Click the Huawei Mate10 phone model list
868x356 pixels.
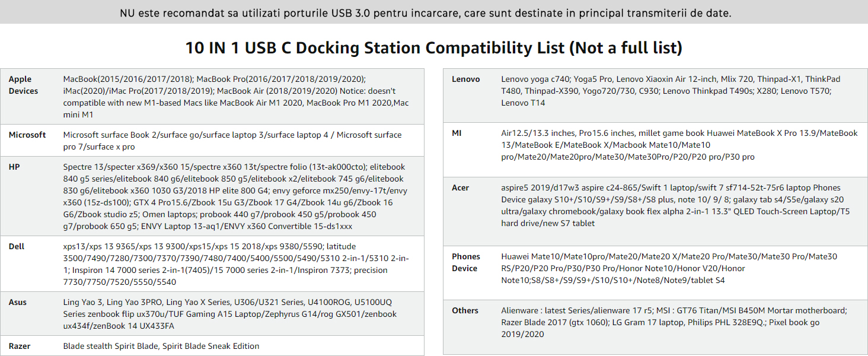click(x=669, y=268)
